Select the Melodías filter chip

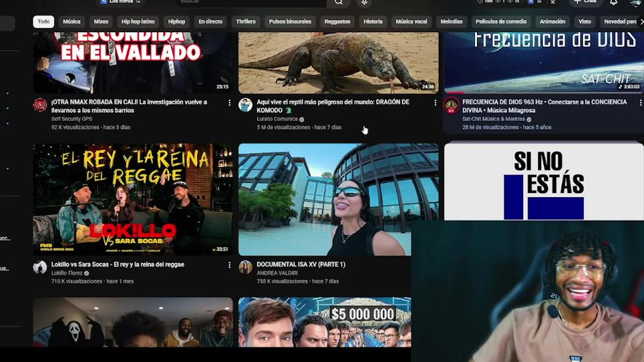(451, 22)
